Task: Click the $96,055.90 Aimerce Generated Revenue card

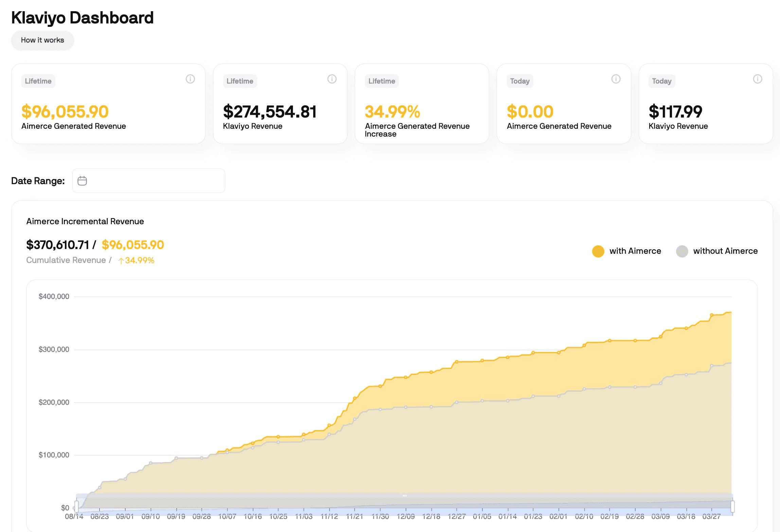Action: [x=108, y=104]
